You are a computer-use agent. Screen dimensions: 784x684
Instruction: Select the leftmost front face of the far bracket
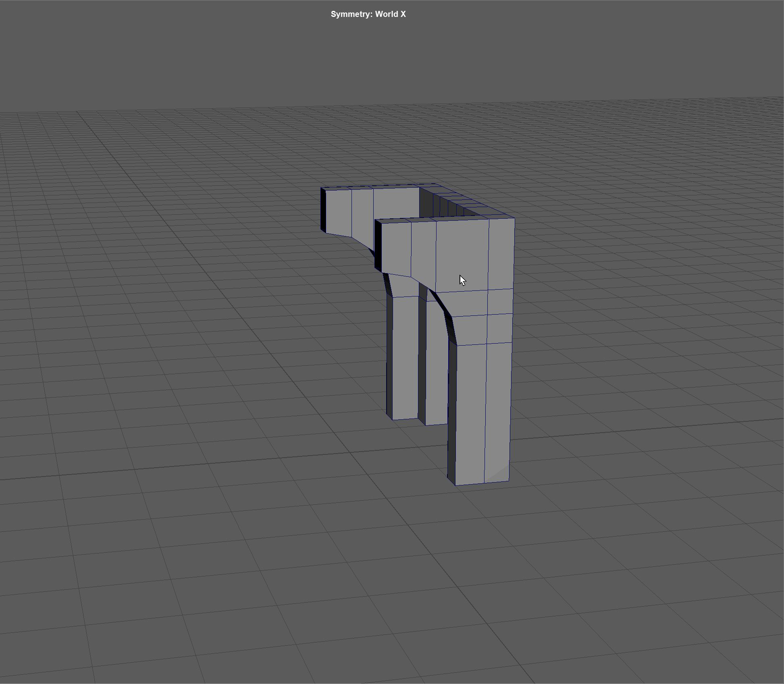338,211
